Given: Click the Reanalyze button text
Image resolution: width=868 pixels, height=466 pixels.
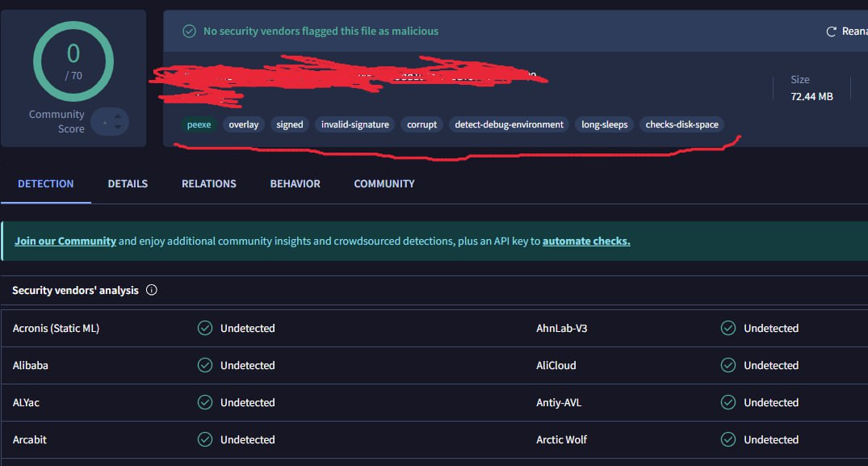Looking at the screenshot, I should 855,31.
